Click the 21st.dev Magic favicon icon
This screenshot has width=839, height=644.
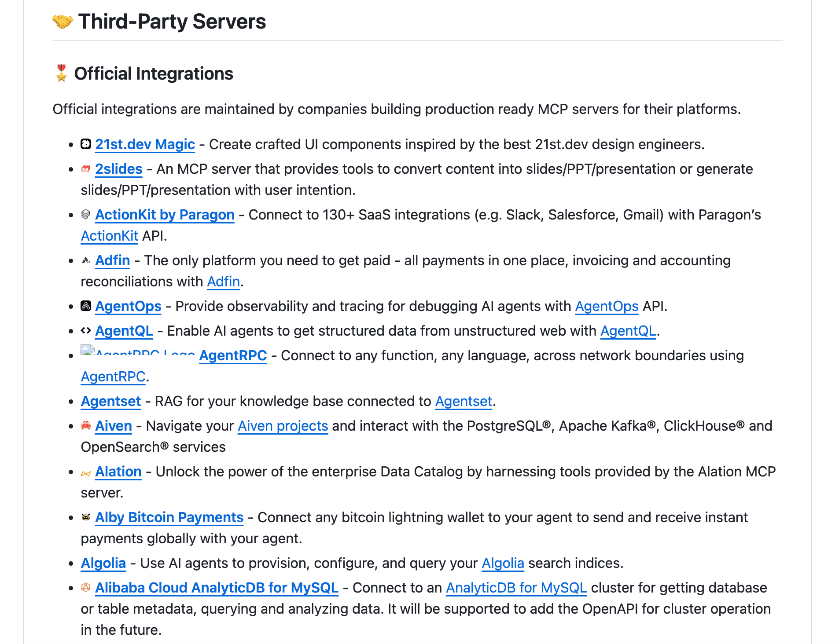[85, 144]
